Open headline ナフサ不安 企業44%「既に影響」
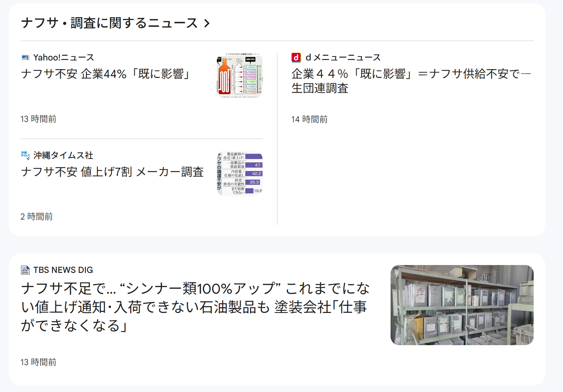563x392 pixels. tap(106, 74)
